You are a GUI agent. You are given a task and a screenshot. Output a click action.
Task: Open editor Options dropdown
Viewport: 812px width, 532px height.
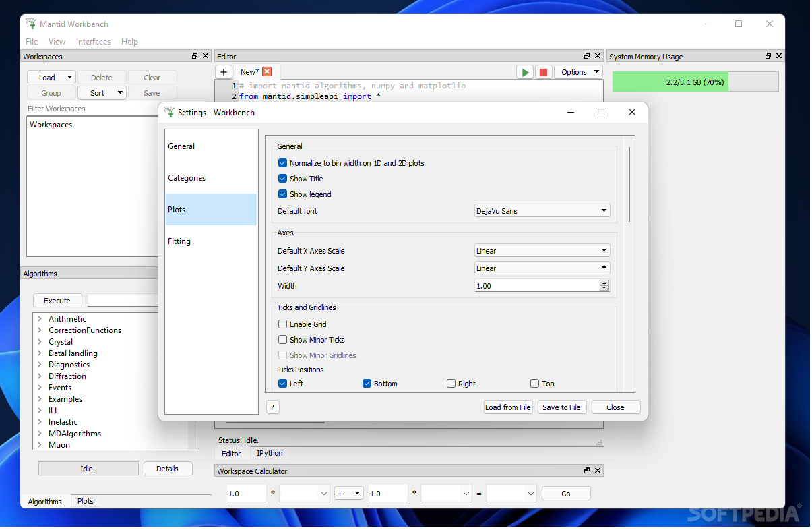click(x=578, y=72)
